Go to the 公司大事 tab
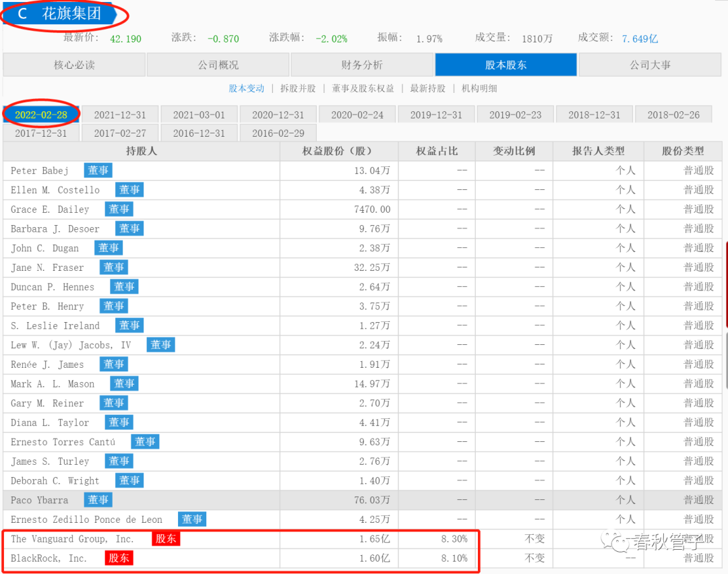The image size is (728, 574). (650, 65)
